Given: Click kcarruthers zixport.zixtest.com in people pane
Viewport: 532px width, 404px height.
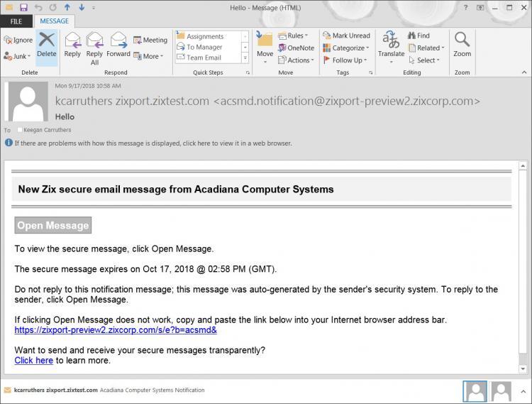Looking at the screenshot, I should pyautogui.click(x=55, y=390).
